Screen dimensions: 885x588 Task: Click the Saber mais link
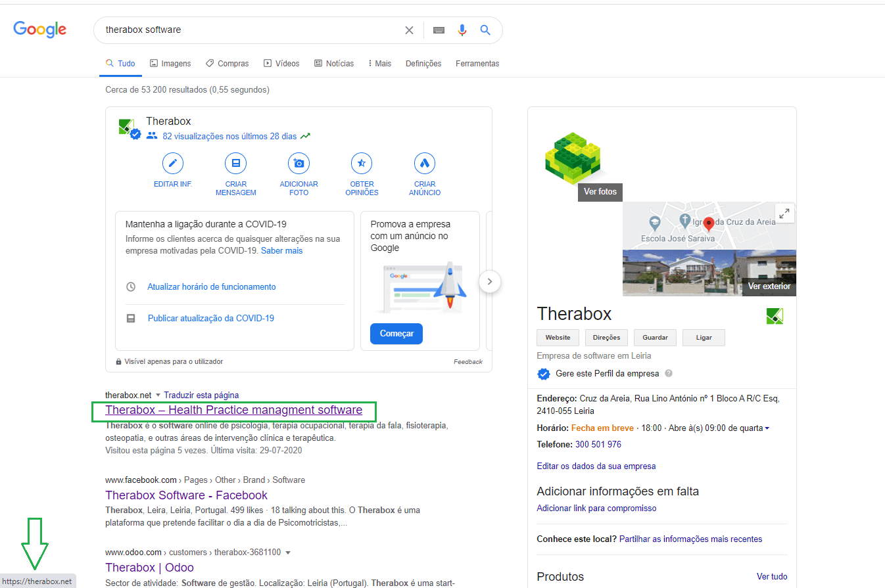click(281, 251)
